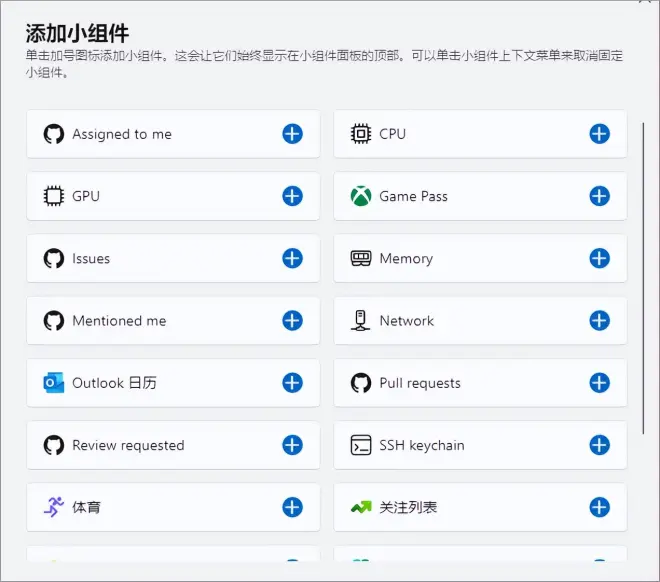Select the Mentioned me label
This screenshot has width=660, height=582.
click(120, 321)
